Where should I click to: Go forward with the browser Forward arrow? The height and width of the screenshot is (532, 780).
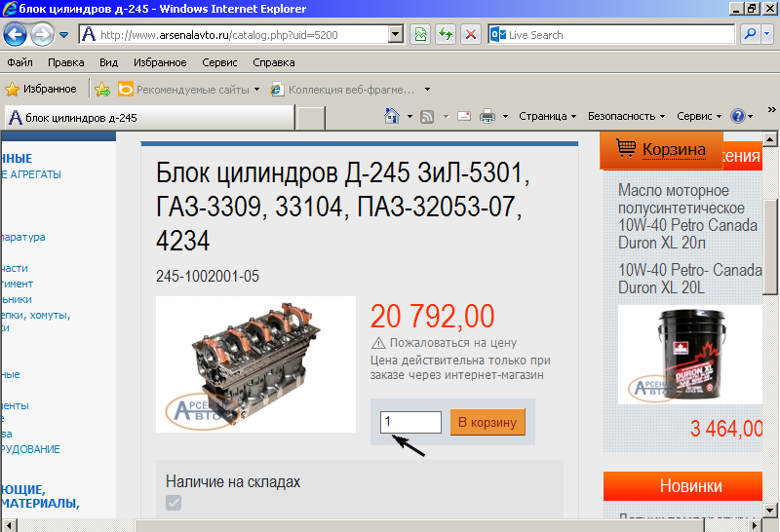(x=42, y=35)
